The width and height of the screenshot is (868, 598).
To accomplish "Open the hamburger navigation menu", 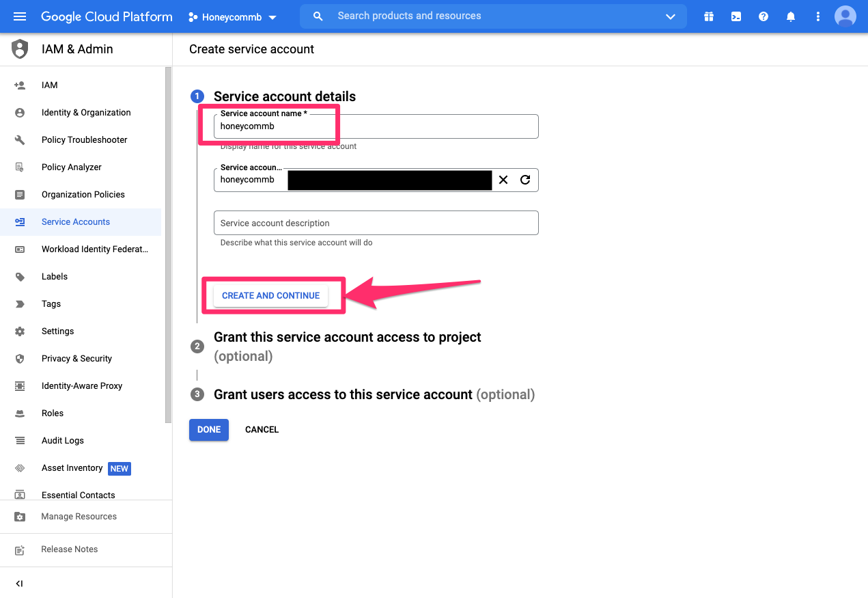I will pos(19,16).
